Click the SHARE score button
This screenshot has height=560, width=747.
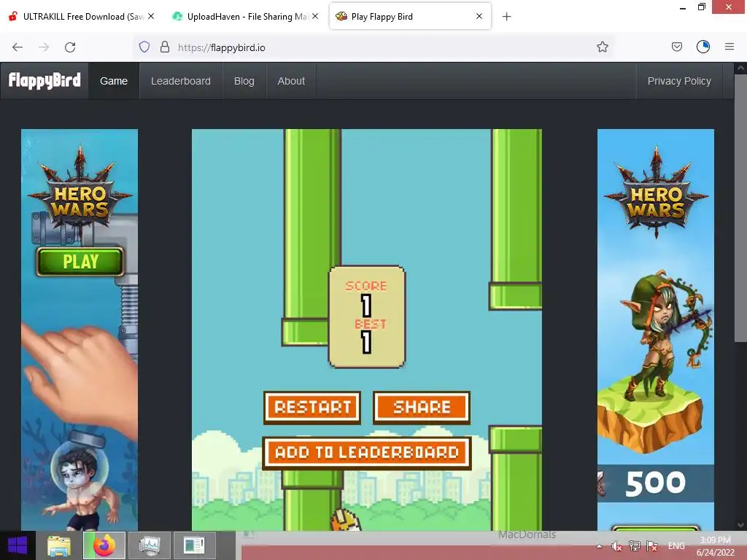422,408
